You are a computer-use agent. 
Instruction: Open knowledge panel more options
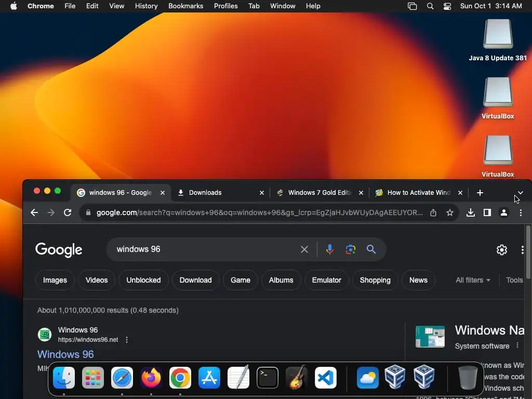coord(517,345)
